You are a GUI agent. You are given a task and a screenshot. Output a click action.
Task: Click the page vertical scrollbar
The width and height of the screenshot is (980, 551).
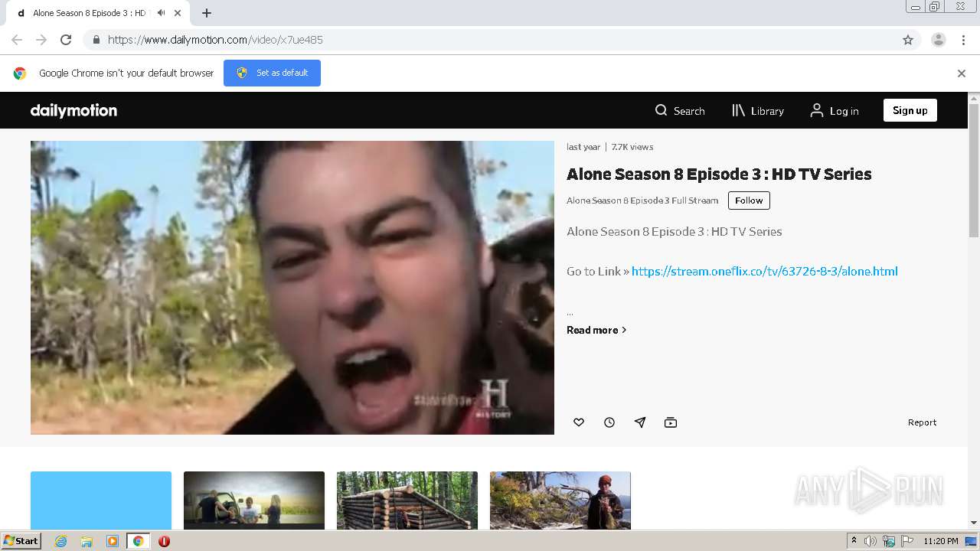point(974,171)
